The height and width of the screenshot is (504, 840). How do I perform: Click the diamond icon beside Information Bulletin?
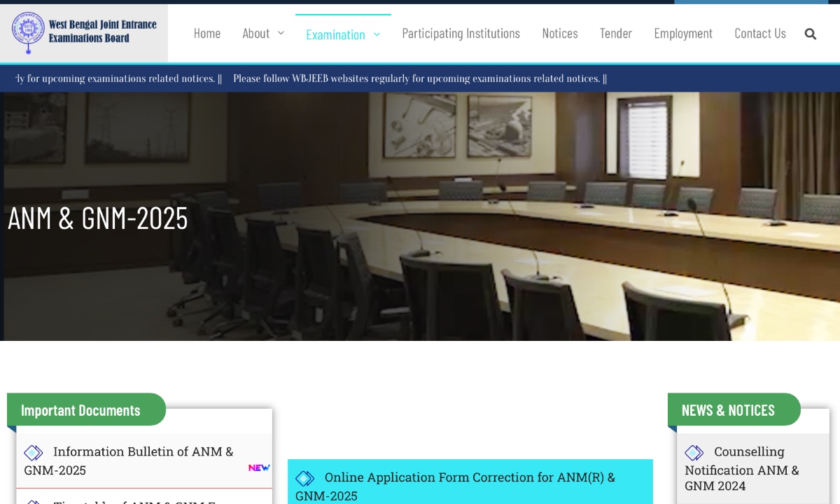point(33,452)
